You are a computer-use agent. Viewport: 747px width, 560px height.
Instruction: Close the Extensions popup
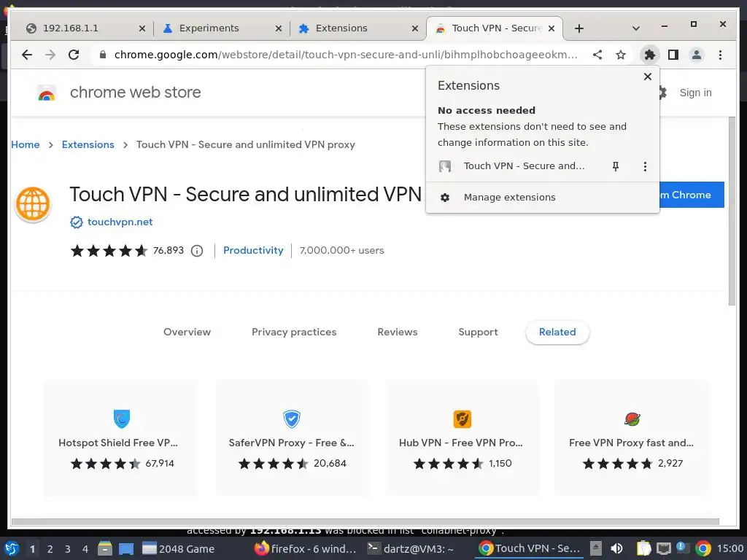pos(647,77)
